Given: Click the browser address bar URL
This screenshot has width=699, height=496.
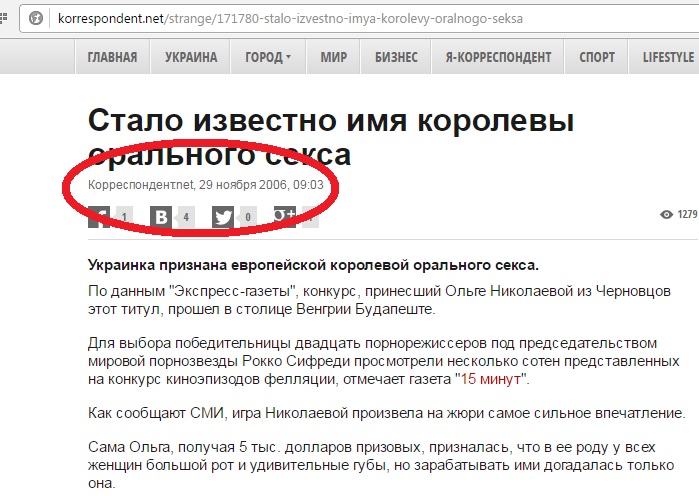Looking at the screenshot, I should (290, 19).
